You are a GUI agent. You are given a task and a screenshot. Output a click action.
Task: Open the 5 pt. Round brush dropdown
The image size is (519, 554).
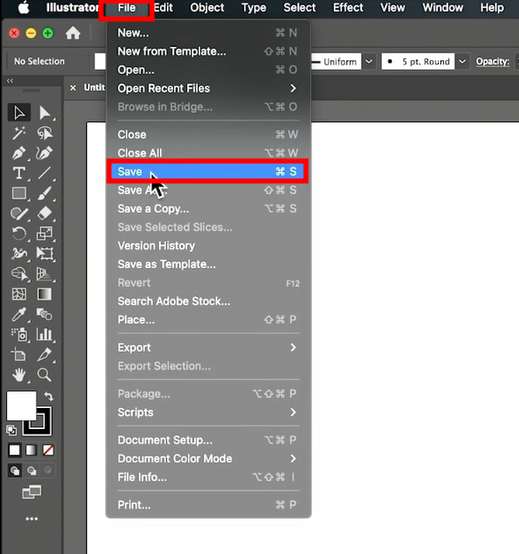462,61
